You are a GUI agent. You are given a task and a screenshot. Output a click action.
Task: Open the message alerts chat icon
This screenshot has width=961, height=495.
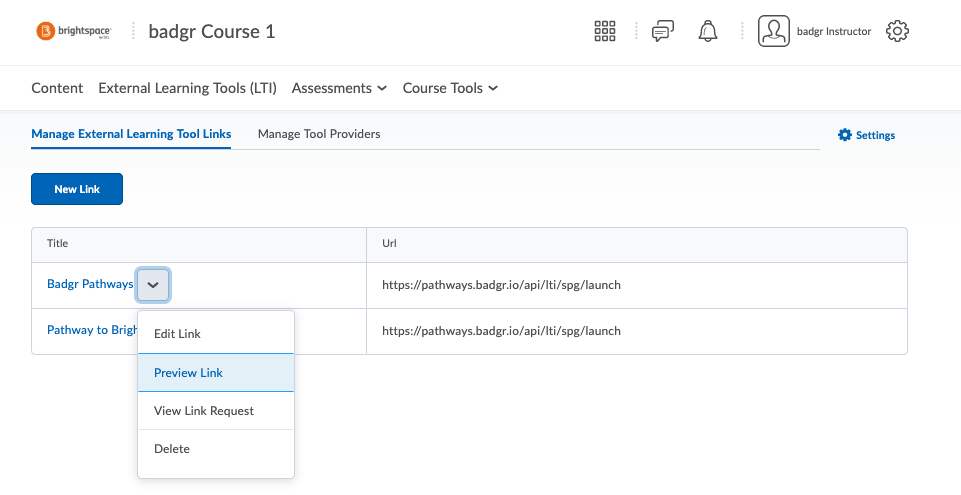click(x=663, y=31)
